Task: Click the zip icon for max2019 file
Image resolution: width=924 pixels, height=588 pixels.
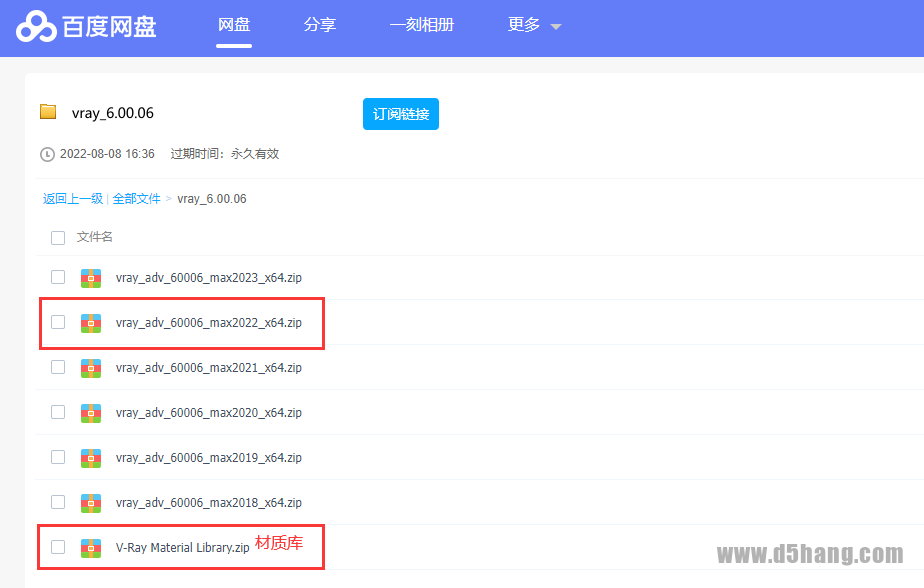Action: (x=91, y=457)
